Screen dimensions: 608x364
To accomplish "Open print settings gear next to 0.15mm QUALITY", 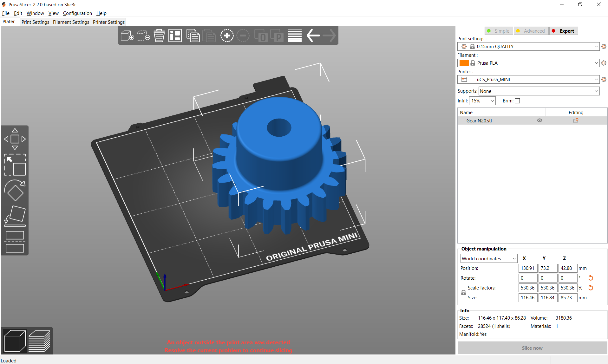I will click(x=604, y=47).
